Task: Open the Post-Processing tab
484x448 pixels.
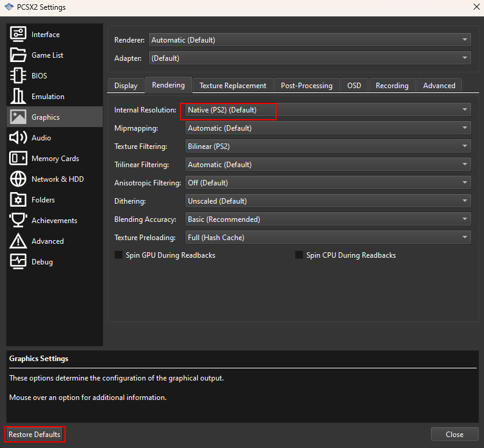Action: coord(306,86)
